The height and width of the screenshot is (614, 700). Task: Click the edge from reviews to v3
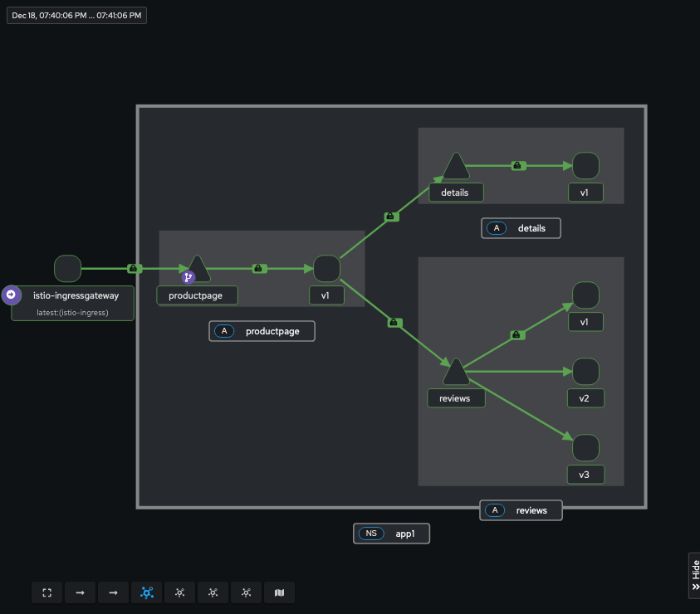(520, 408)
